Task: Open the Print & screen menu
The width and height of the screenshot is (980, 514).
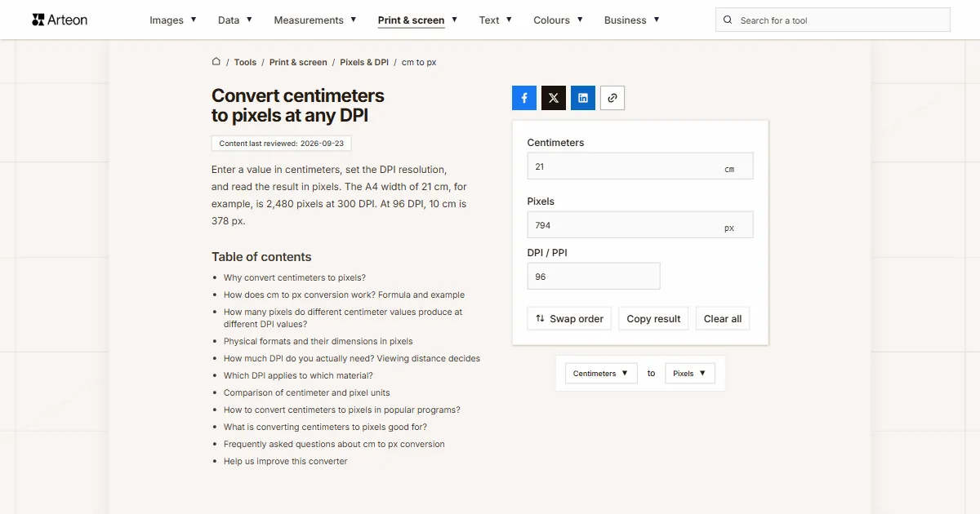Action: [x=418, y=20]
